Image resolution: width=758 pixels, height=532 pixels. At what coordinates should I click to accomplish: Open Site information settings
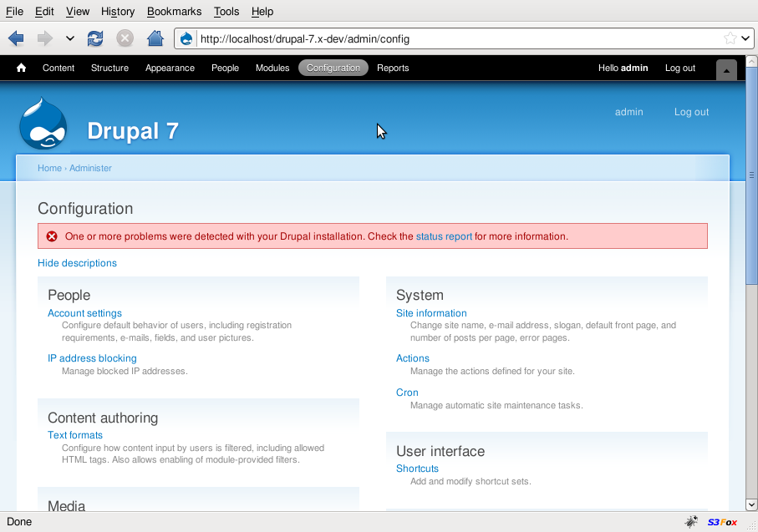coord(431,313)
